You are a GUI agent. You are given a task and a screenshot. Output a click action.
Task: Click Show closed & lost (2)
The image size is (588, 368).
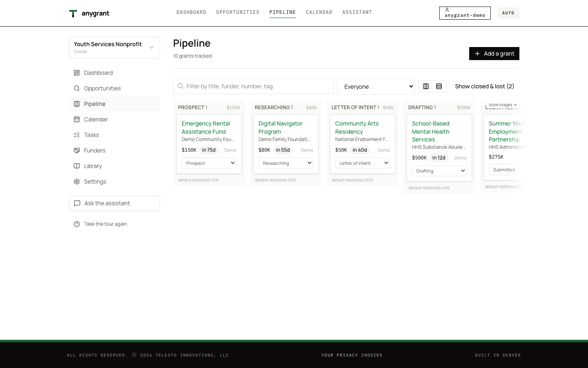[485, 86]
